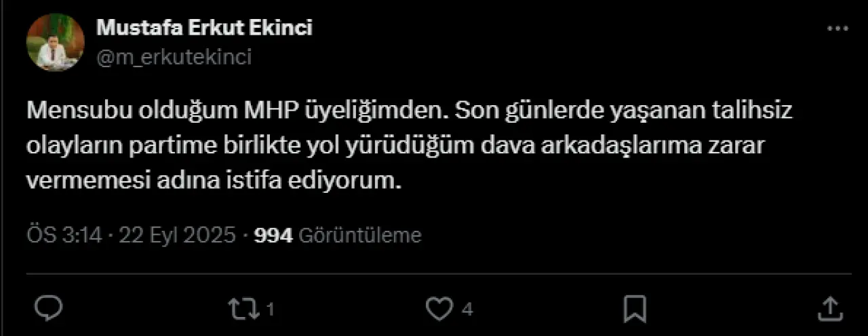
Task: Repost the tweet with the retweet icon
Action: pos(243,309)
